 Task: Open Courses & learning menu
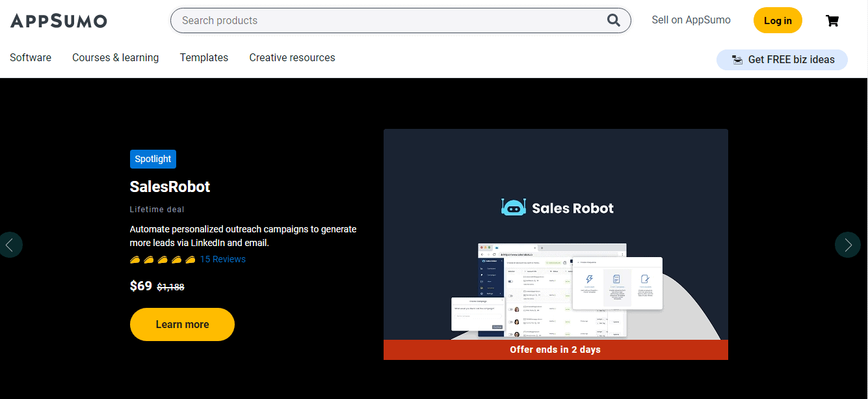click(x=115, y=57)
